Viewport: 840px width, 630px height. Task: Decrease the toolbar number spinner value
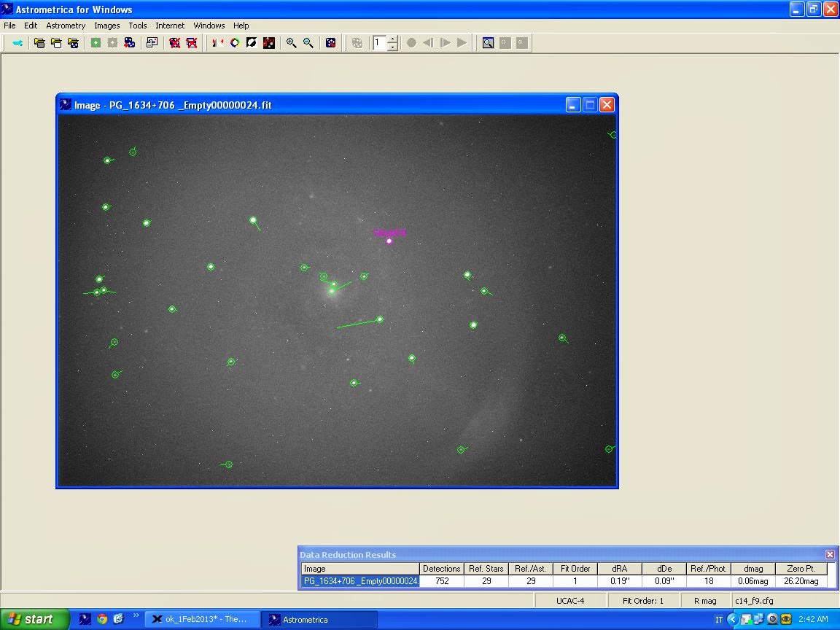(x=392, y=47)
